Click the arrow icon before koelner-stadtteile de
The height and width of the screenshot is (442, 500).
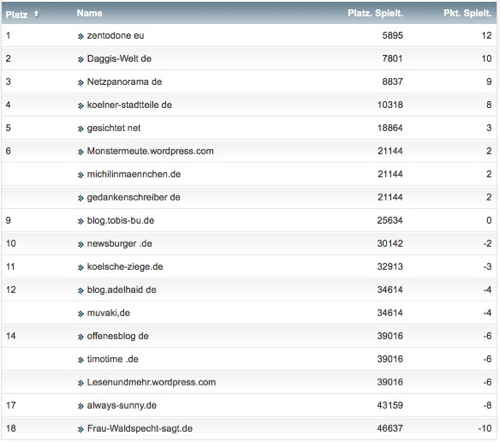(x=80, y=106)
